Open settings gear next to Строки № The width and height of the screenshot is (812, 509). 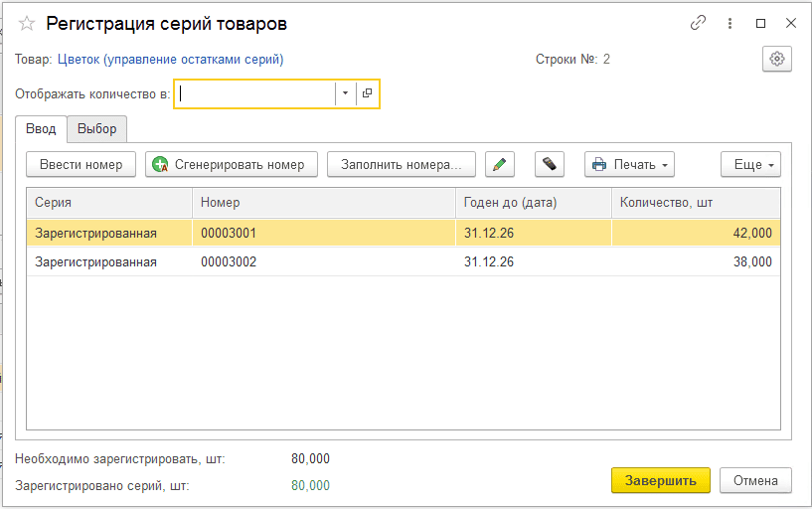point(777,59)
